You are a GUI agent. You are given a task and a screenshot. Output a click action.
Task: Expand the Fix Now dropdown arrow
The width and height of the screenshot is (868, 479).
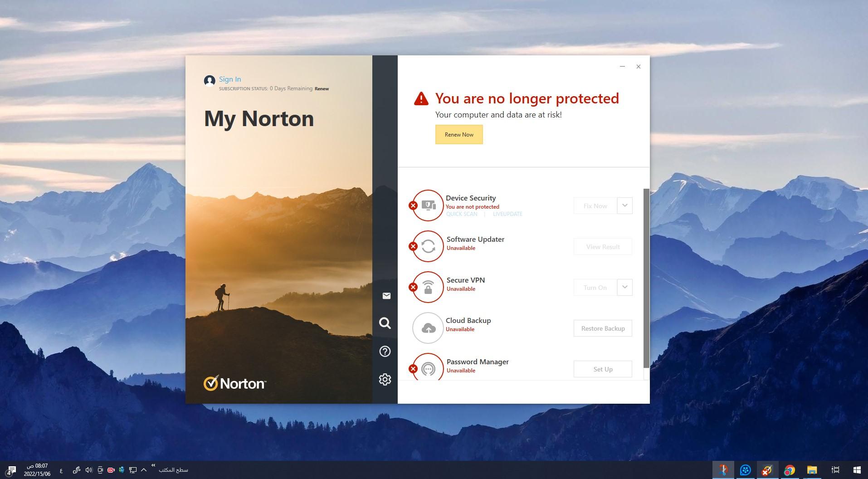click(624, 205)
